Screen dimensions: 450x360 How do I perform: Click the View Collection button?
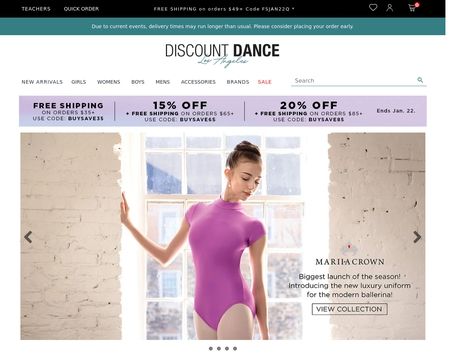click(x=349, y=309)
